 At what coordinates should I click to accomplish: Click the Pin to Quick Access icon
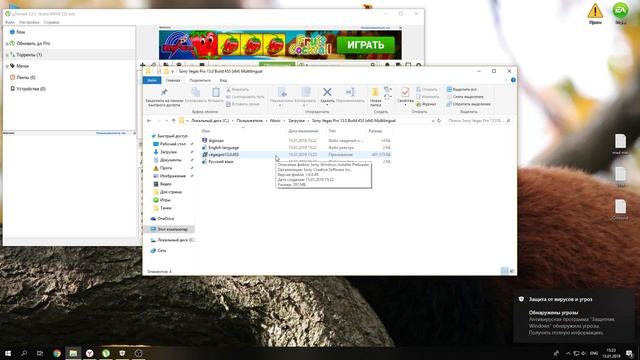[x=164, y=92]
